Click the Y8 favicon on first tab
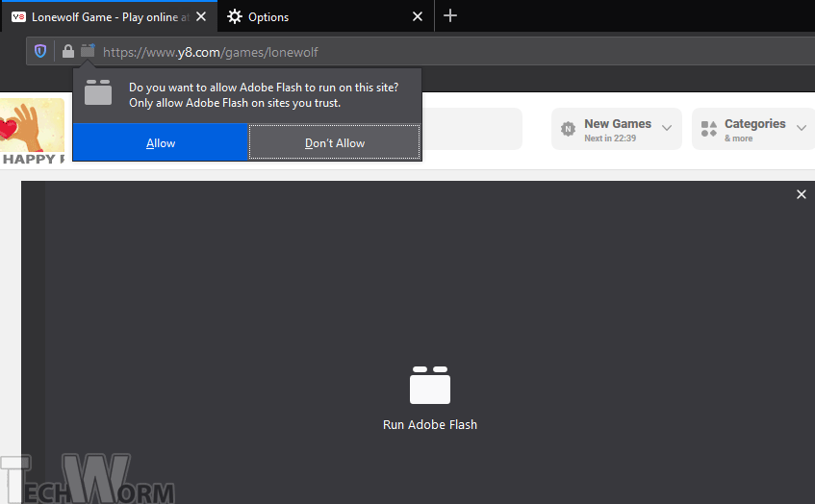815x504 pixels. 18,17
